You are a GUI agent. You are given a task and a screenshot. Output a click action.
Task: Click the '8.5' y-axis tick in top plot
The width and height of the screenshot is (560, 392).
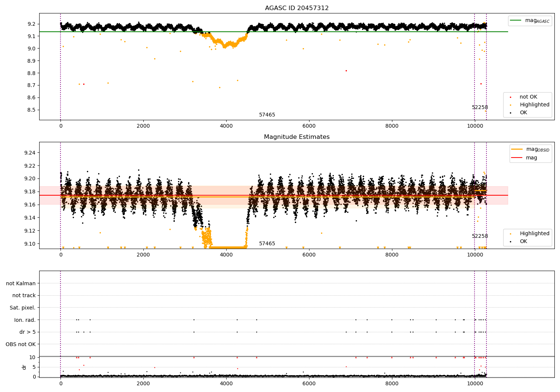[x=31, y=110]
